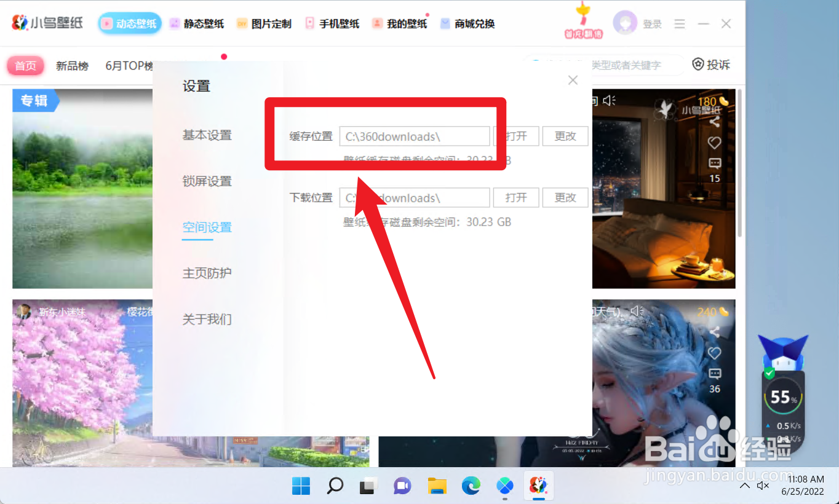Open the Windows Start menu
Viewport: 839px width, 504px height.
301,486
